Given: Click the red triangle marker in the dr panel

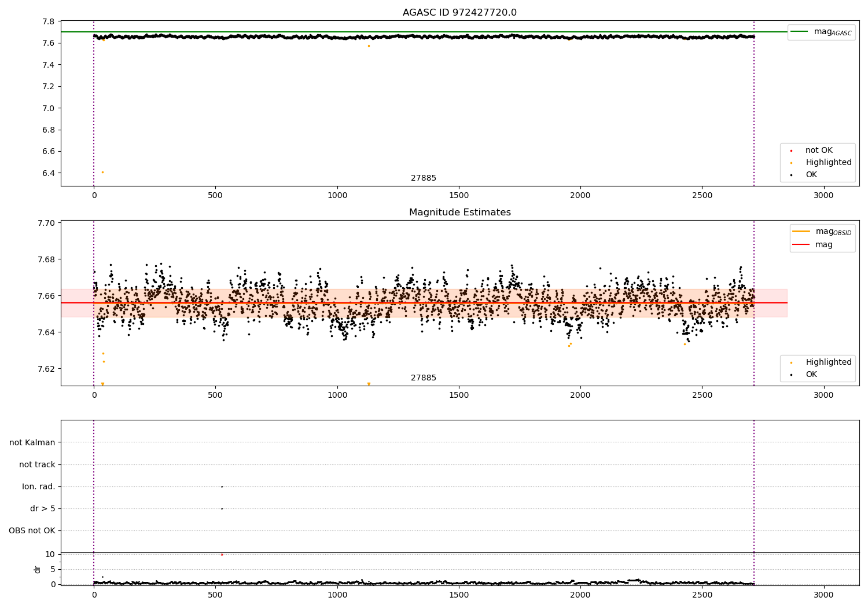Looking at the screenshot, I should (x=222, y=554).
